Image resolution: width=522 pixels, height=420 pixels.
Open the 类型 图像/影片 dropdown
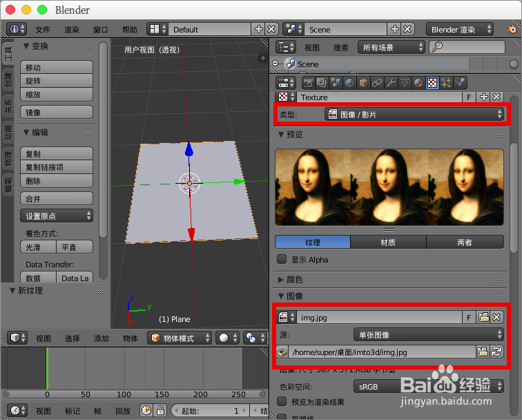414,114
